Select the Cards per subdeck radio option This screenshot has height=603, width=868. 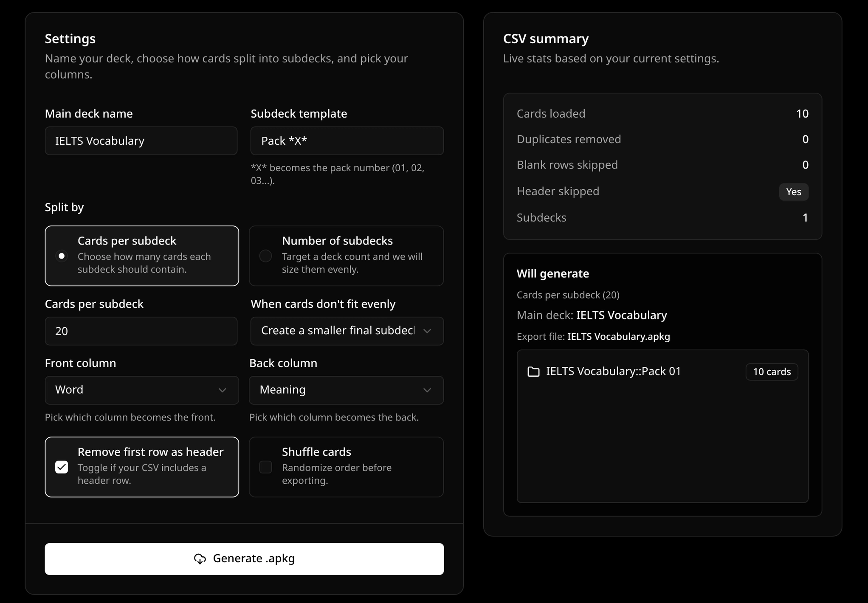(62, 256)
